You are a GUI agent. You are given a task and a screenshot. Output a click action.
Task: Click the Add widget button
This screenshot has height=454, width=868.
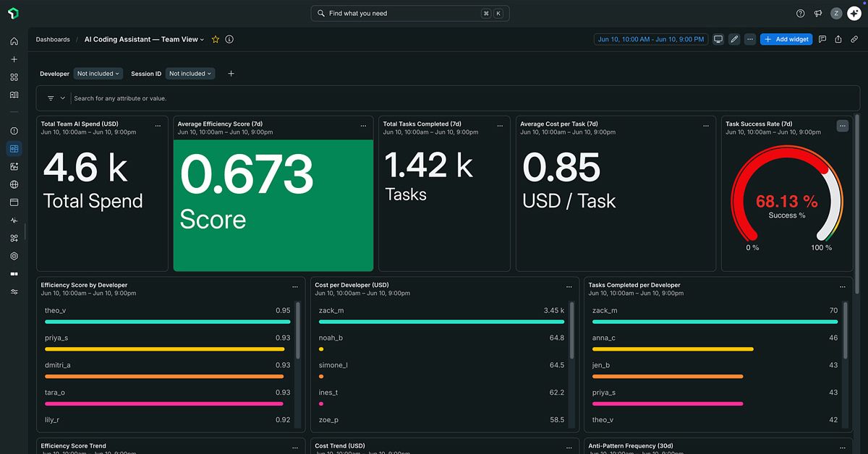(786, 40)
